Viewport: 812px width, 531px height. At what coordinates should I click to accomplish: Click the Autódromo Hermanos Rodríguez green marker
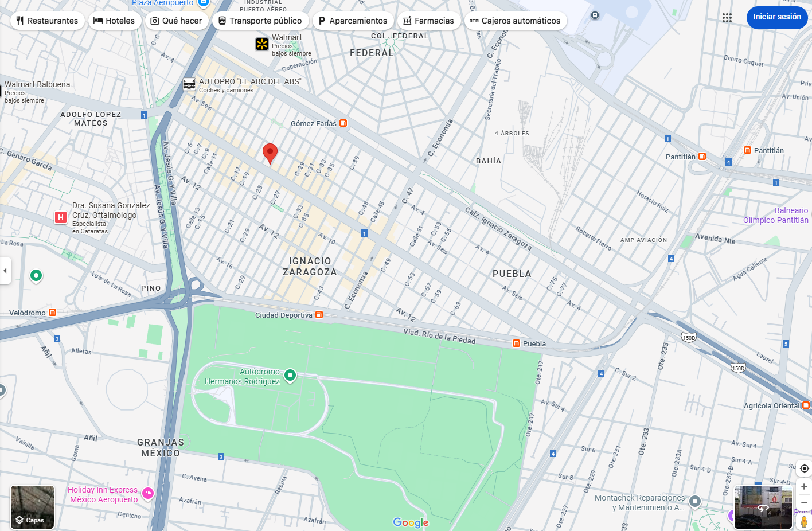(x=290, y=376)
